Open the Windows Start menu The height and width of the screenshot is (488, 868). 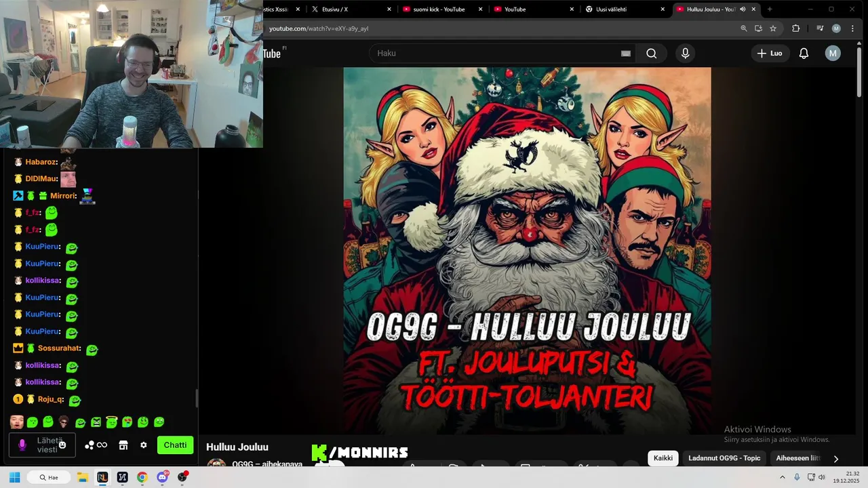pos(14,477)
